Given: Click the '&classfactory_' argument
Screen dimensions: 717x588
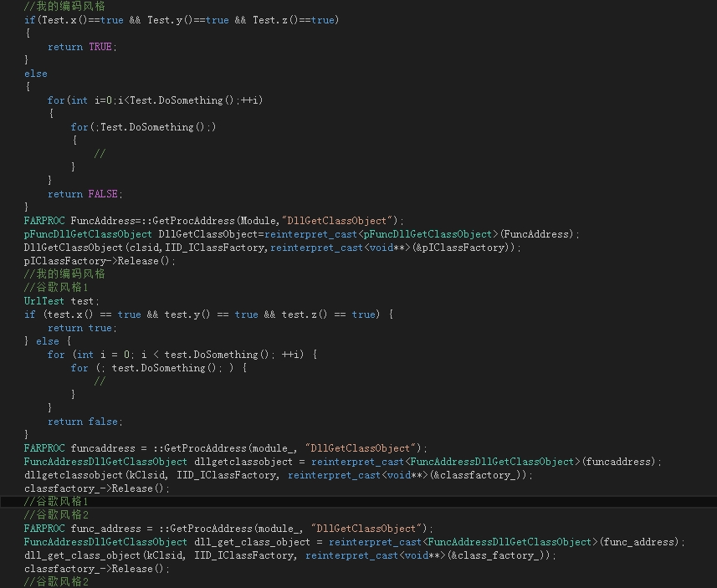Looking at the screenshot, I should [x=477, y=475].
